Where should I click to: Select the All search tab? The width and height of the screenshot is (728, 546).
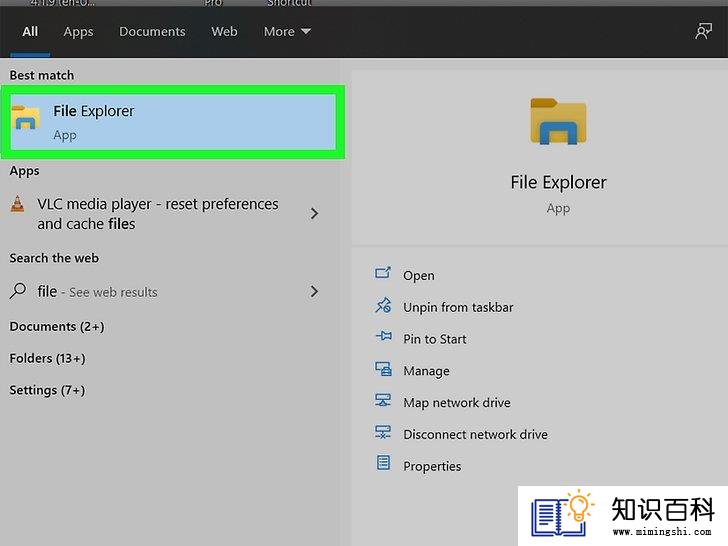pos(30,32)
